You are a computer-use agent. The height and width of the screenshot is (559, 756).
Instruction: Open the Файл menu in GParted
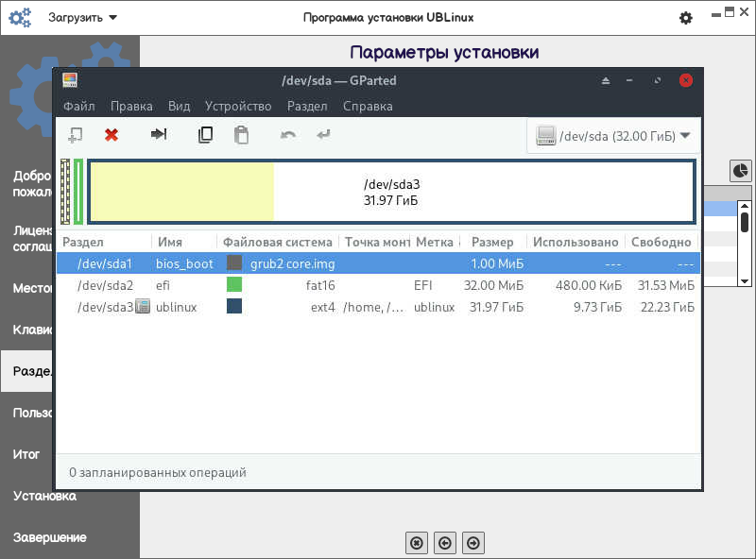click(x=79, y=106)
